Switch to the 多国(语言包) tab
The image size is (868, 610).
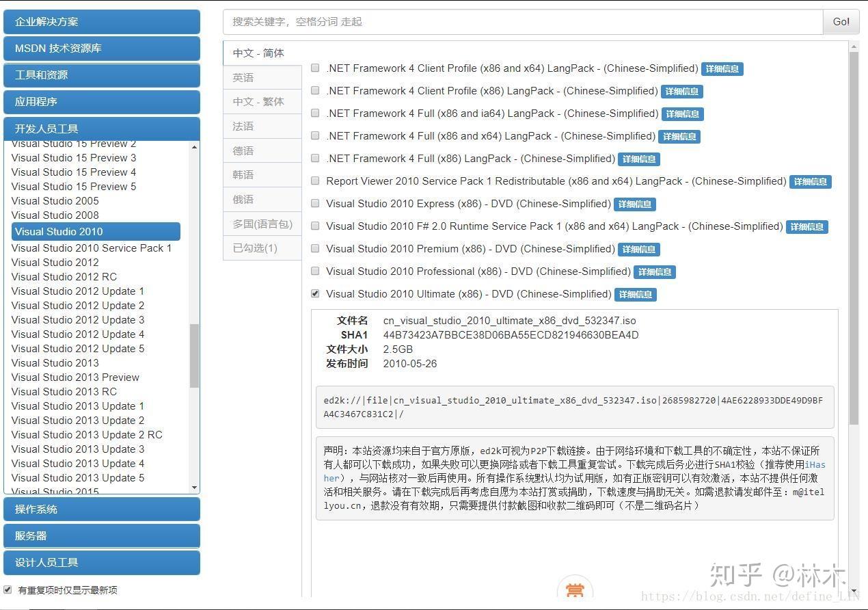tap(262, 224)
